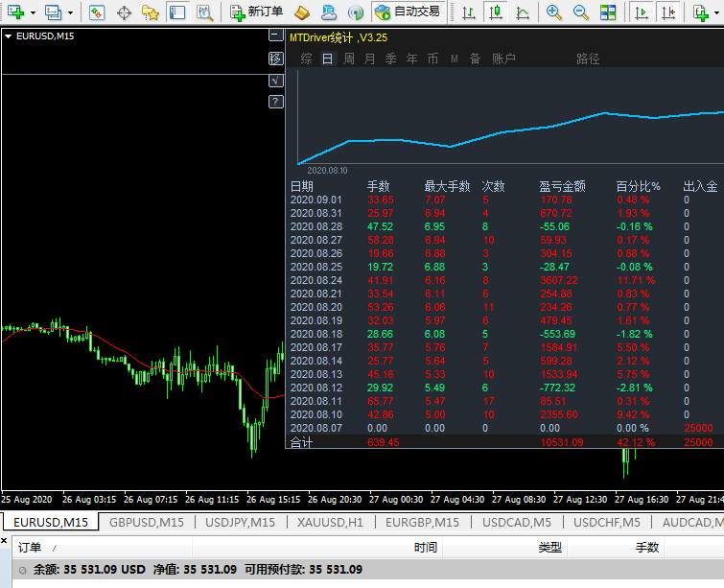This screenshot has height=588, width=724.
Task: Switch to the USDCHF,M5 chart tab
Action: click(607, 523)
